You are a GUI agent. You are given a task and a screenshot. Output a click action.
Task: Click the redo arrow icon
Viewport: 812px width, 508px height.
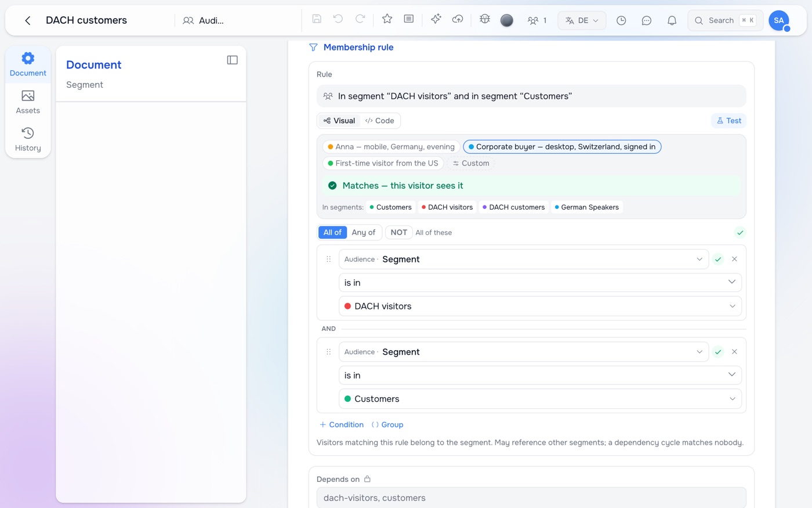tap(360, 19)
